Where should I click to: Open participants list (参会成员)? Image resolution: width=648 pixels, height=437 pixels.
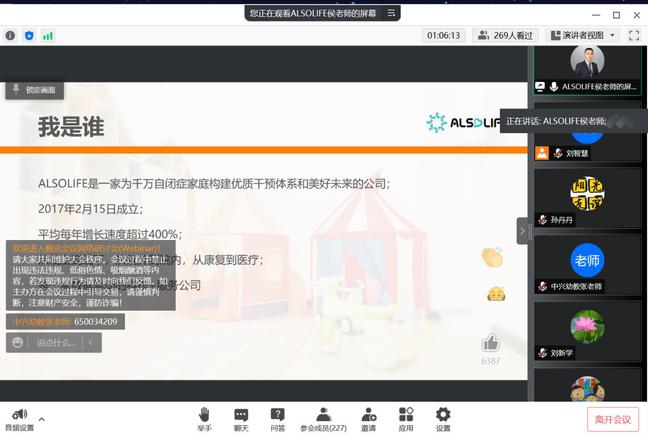click(x=323, y=418)
